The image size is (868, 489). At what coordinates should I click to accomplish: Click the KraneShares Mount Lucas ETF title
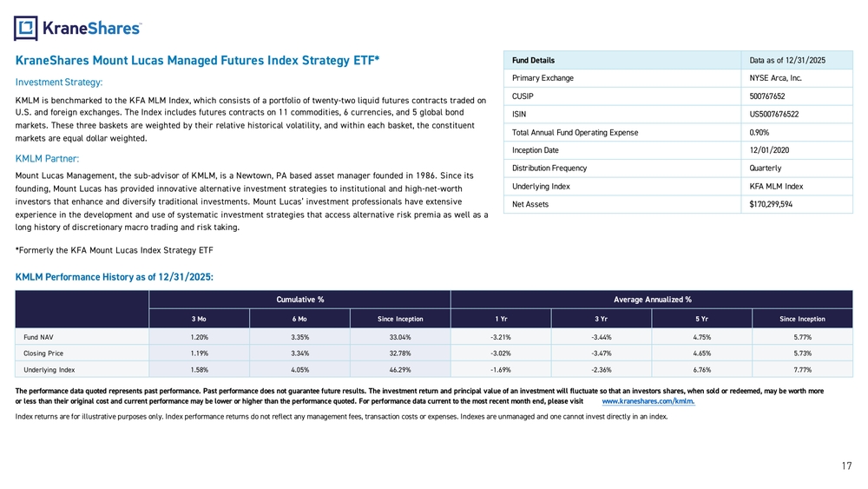[198, 60]
